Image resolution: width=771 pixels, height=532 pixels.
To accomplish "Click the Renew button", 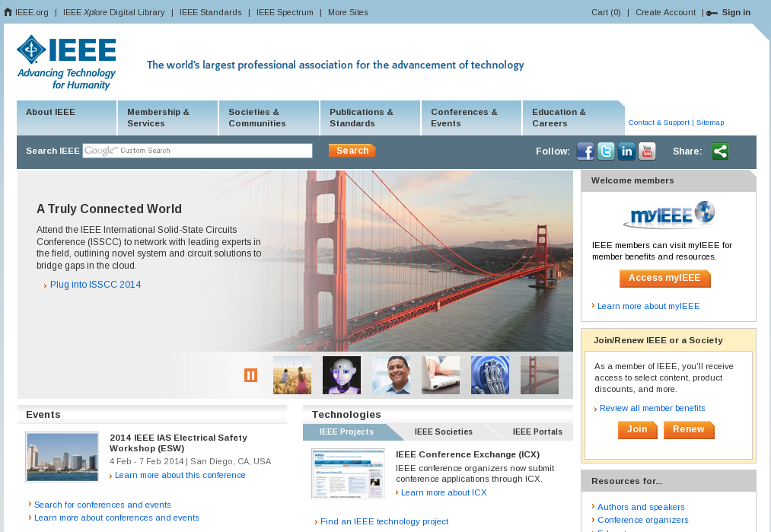I will (689, 430).
